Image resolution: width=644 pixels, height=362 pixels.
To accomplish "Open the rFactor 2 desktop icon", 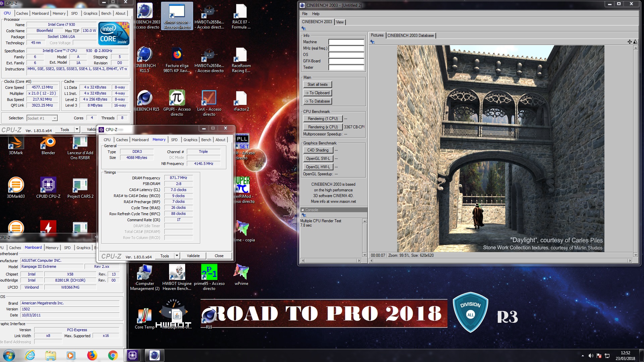I will 241,101.
